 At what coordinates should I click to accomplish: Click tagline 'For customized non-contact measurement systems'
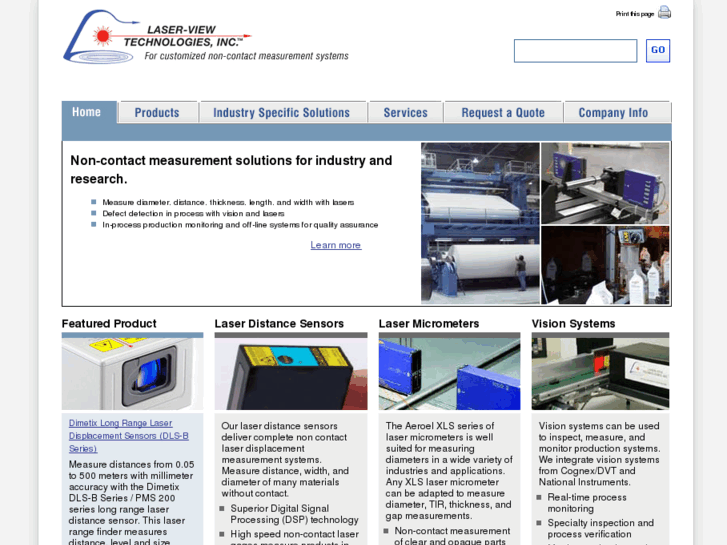[x=246, y=56]
